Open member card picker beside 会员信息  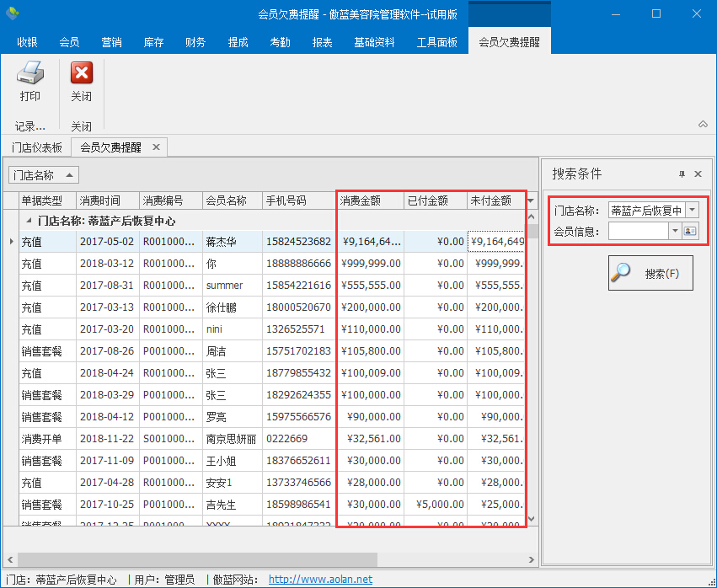(690, 231)
